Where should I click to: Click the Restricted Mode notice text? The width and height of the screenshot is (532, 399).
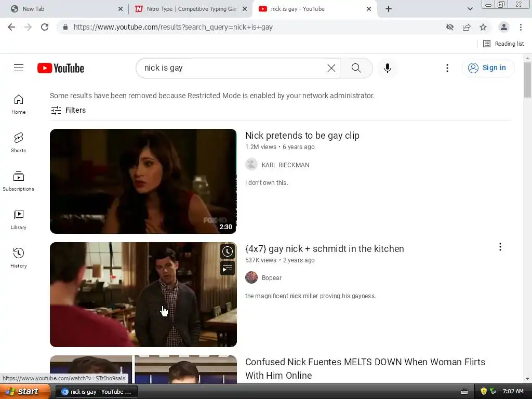(212, 96)
